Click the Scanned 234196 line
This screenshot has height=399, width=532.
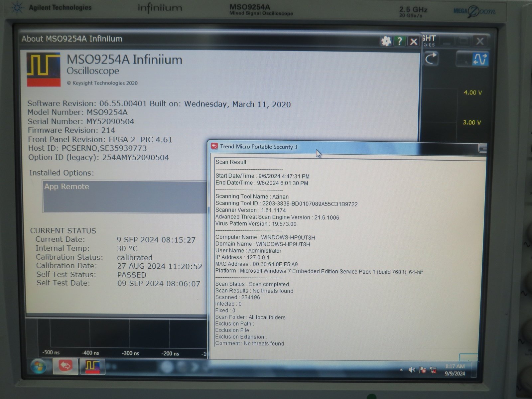coord(237,297)
